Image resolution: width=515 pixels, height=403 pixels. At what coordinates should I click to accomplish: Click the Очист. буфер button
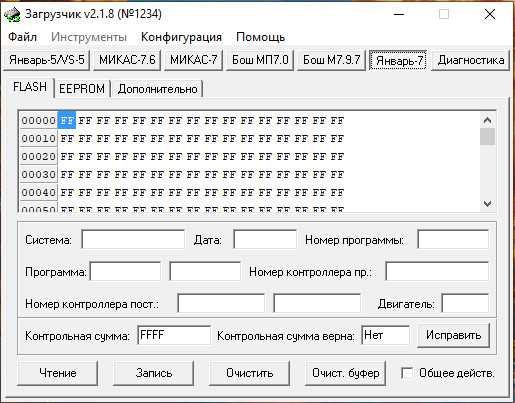click(x=346, y=373)
